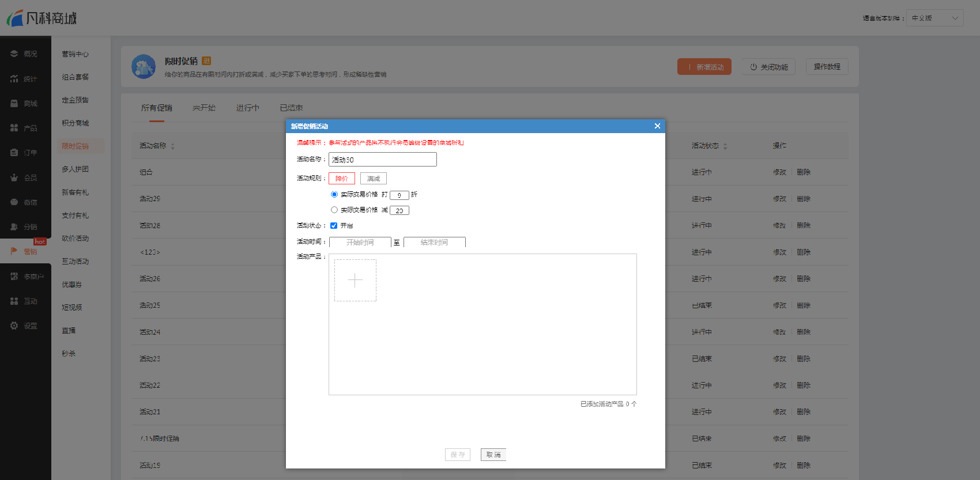Open 定金预售 in the submenu
This screenshot has width=980, height=480.
pyautogui.click(x=76, y=100)
